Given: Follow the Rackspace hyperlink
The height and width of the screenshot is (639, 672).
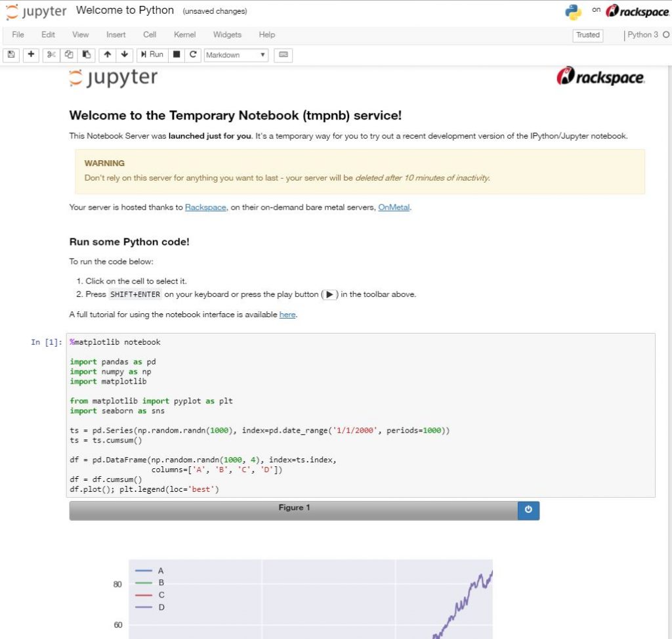Looking at the screenshot, I should click(x=205, y=208).
